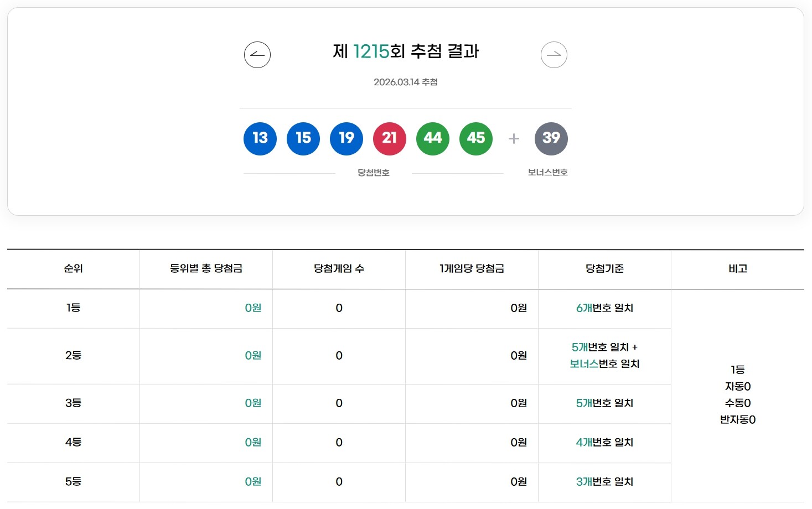Click the 6개번호 일치 criteria text
The height and width of the screenshot is (509, 812).
point(604,308)
